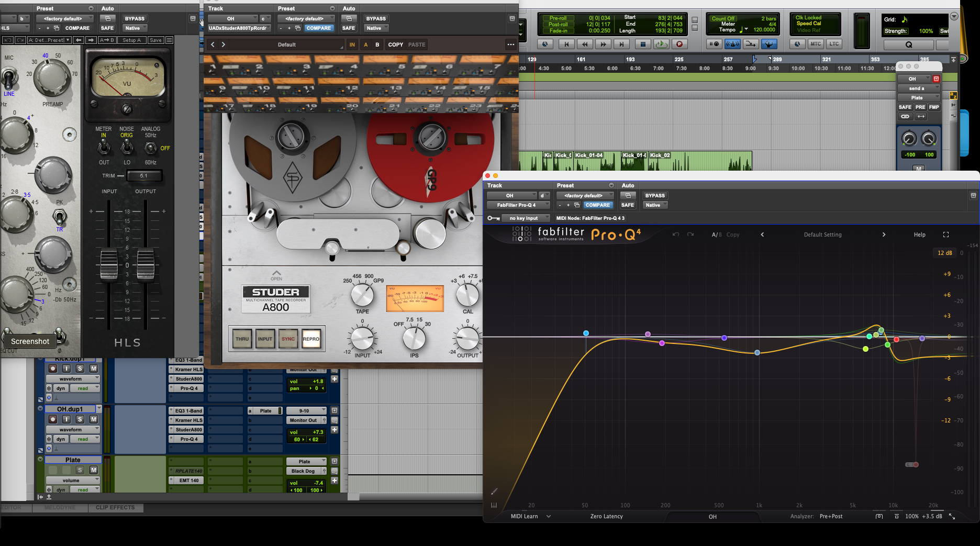Switch to the MELODYNE tab

click(x=60, y=508)
